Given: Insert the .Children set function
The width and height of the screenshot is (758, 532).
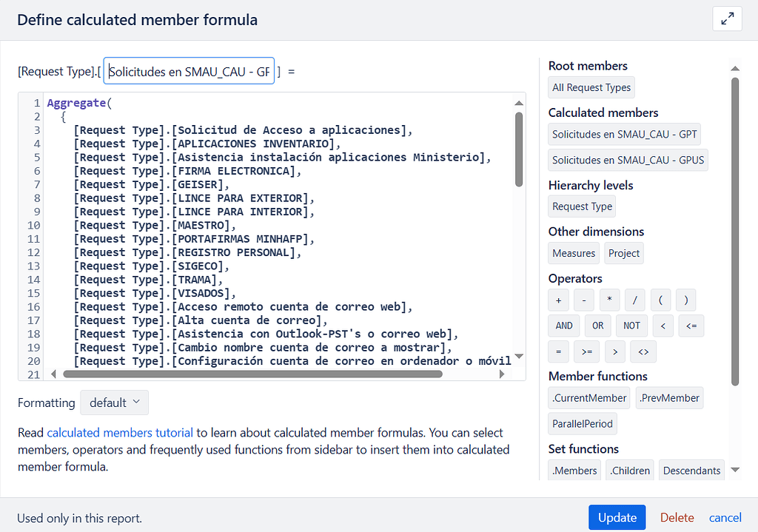Looking at the screenshot, I should [629, 469].
